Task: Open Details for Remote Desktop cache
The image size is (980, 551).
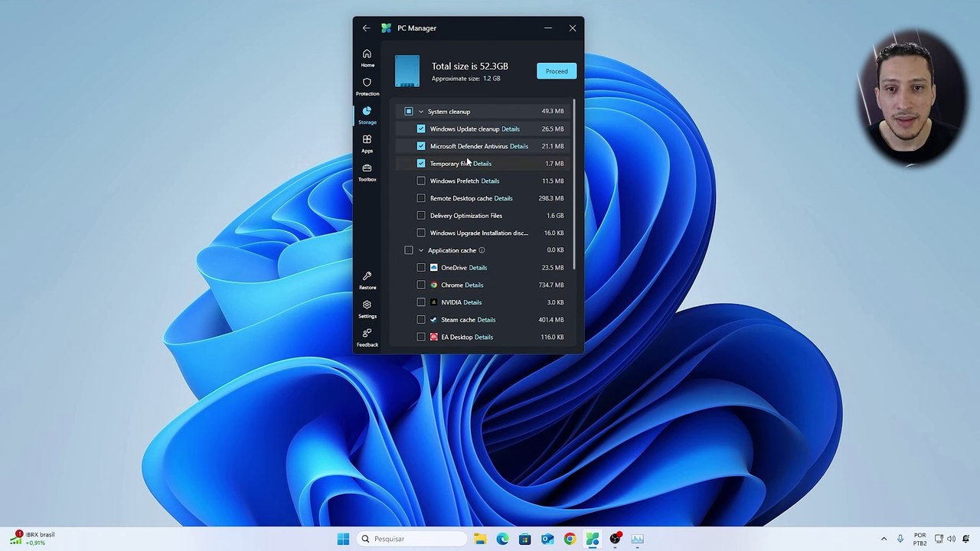Action: pyautogui.click(x=503, y=198)
